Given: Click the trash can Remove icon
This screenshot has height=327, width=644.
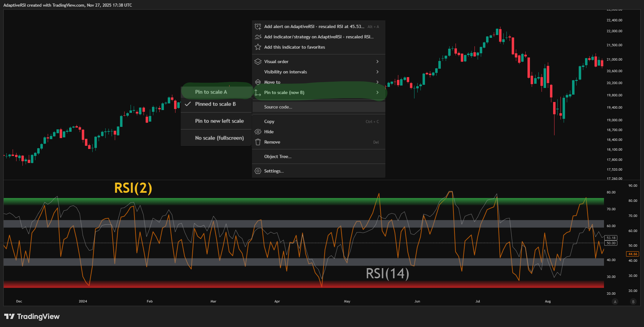Looking at the screenshot, I should 258,142.
